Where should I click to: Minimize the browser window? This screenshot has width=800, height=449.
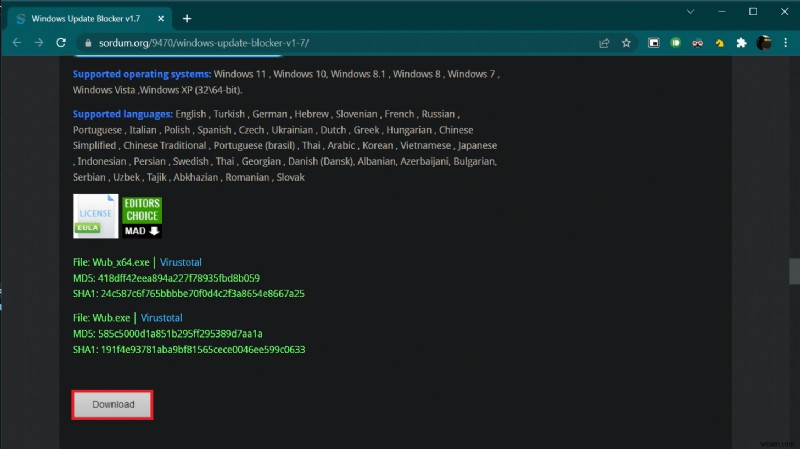(721, 12)
